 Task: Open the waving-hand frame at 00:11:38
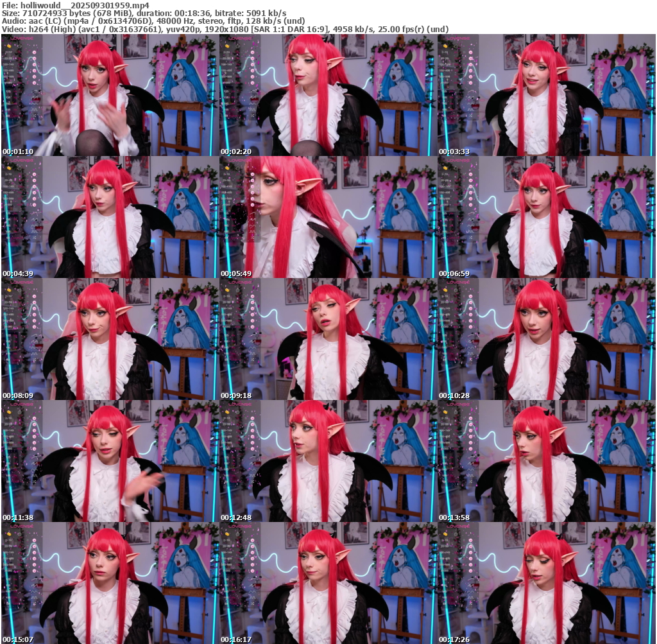pos(110,461)
